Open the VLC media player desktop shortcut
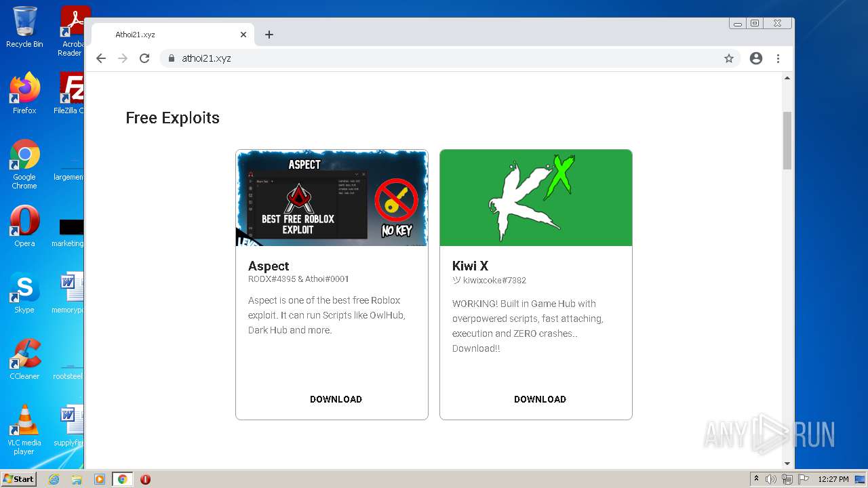 coord(24,430)
